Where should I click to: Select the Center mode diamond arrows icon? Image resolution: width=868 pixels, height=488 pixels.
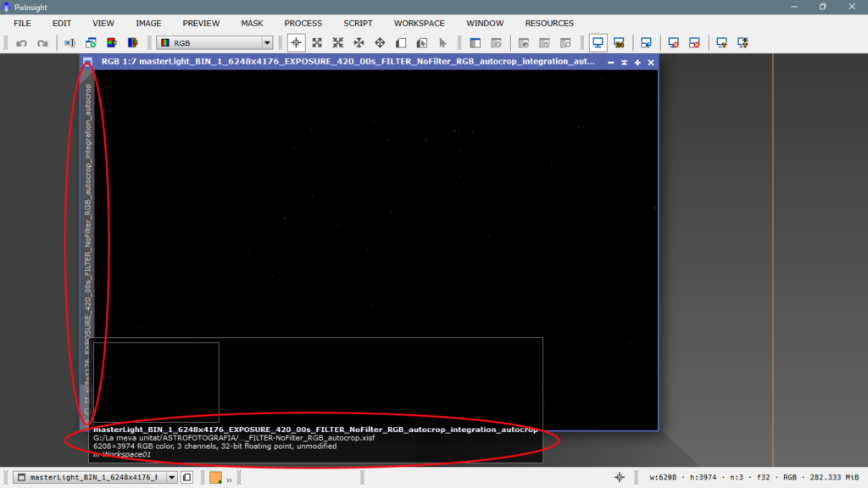point(380,42)
